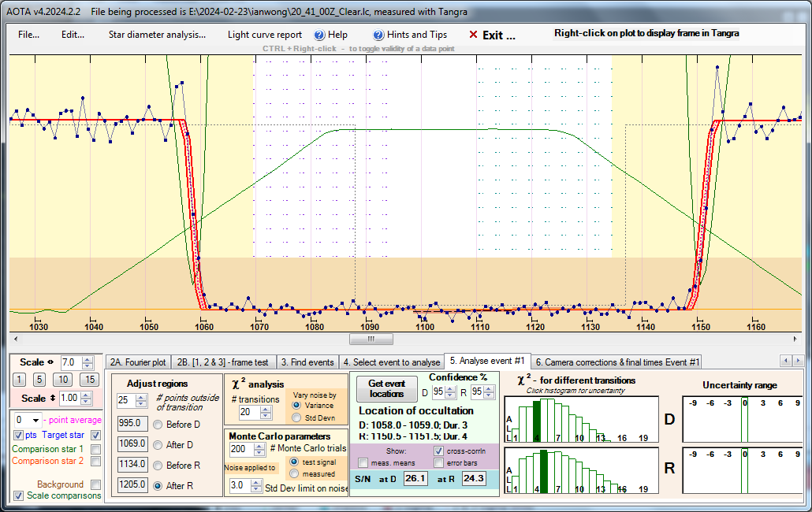
Task: Toggle the cross-corrln checkbox
Action: (439, 451)
